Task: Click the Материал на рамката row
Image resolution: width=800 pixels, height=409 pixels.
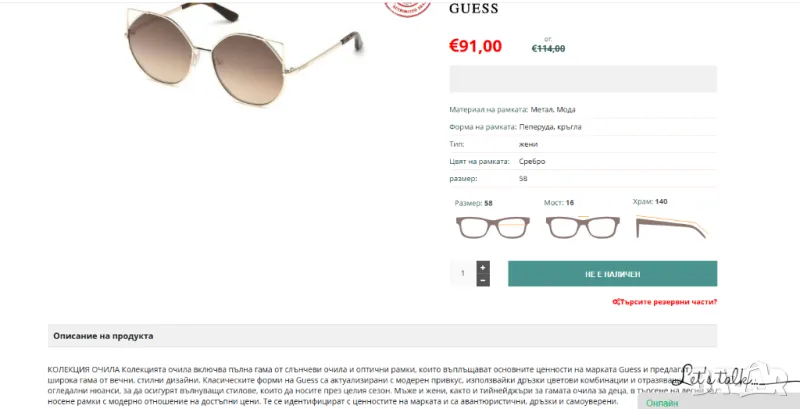Action: [583, 110]
